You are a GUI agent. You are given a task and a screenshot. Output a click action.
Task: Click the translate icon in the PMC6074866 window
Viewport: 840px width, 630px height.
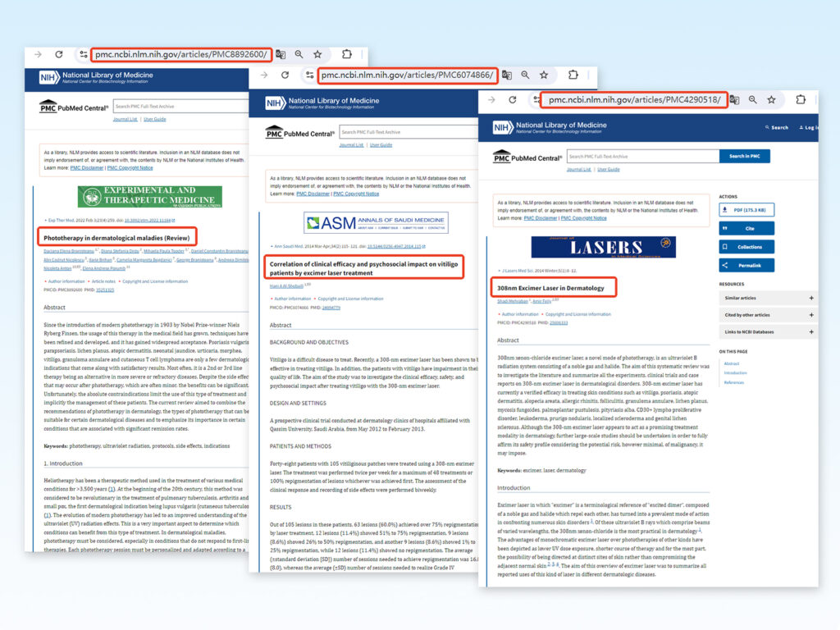click(x=506, y=75)
